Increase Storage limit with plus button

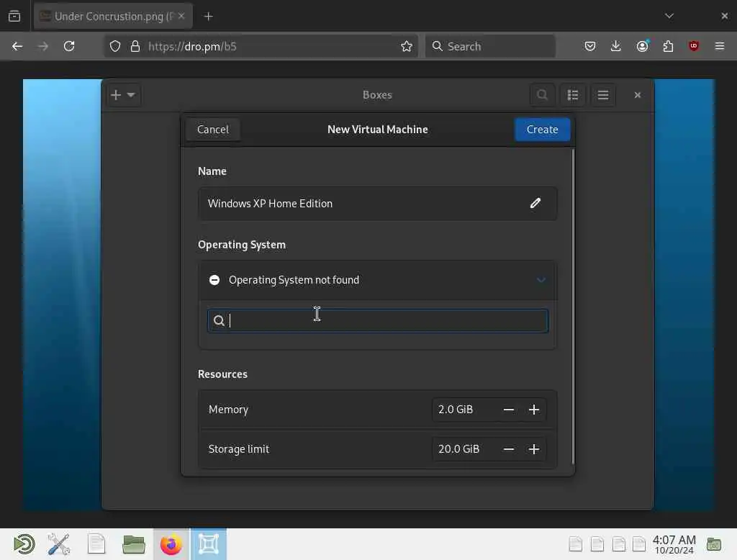(x=533, y=449)
